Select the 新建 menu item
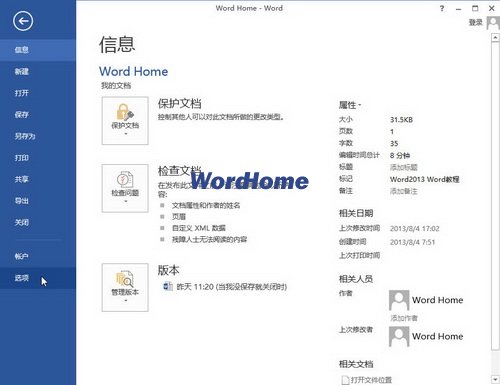 tap(38, 71)
